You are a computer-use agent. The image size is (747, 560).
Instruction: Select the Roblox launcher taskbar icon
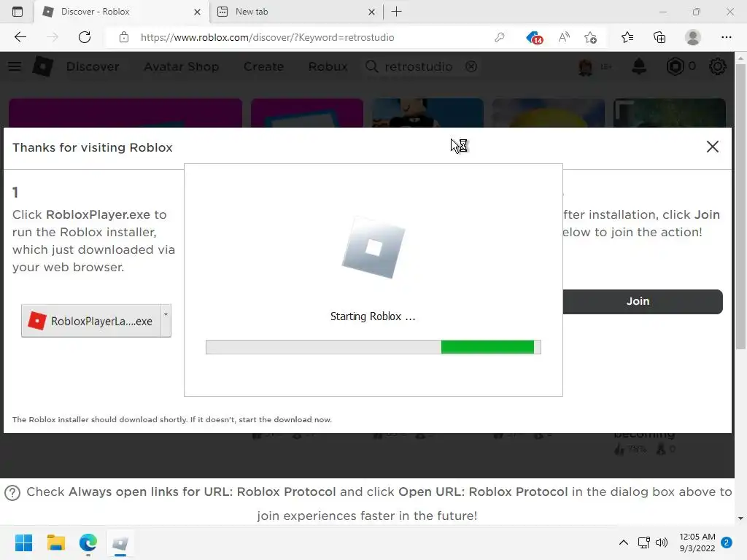pos(120,542)
